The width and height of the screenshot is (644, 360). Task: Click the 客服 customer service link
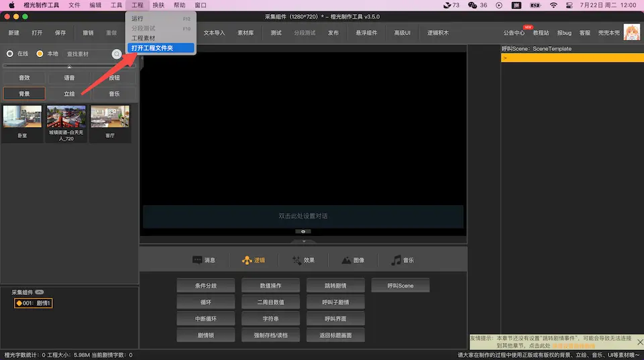pyautogui.click(x=585, y=33)
